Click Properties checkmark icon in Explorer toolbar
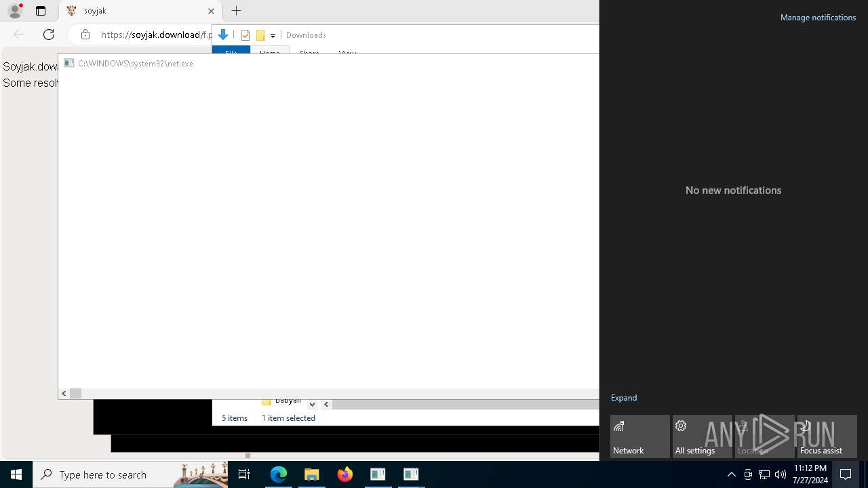Viewport: 868px width, 488px height. (245, 35)
